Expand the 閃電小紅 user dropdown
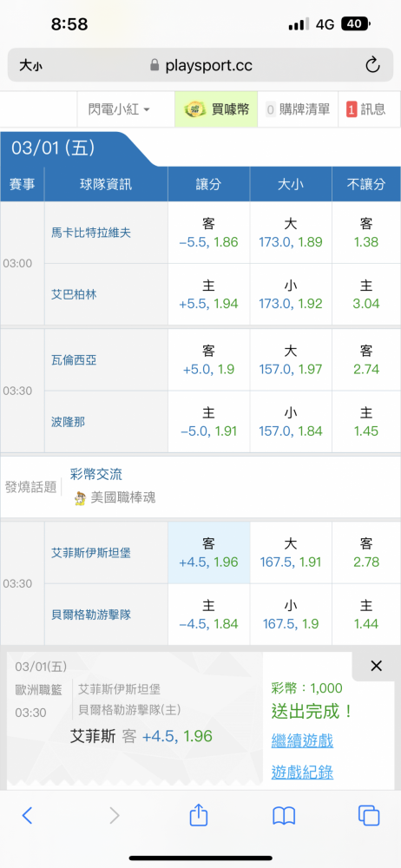 pos(119,109)
